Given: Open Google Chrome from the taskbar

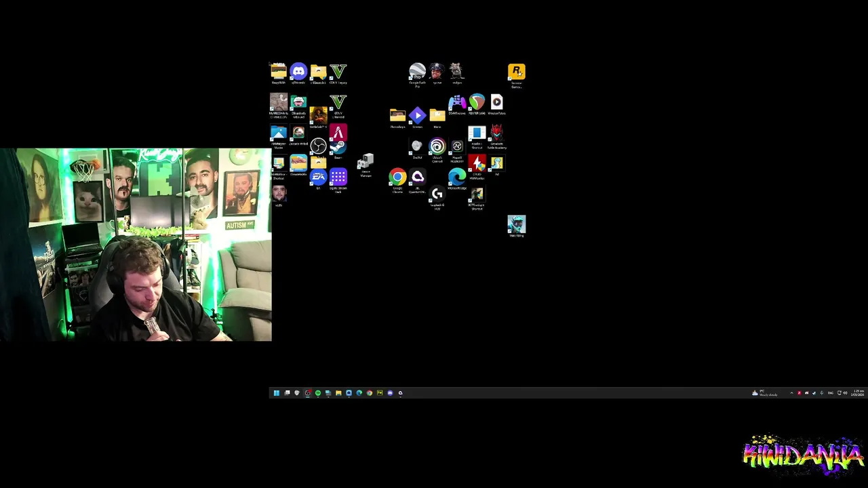Looking at the screenshot, I should [370, 393].
